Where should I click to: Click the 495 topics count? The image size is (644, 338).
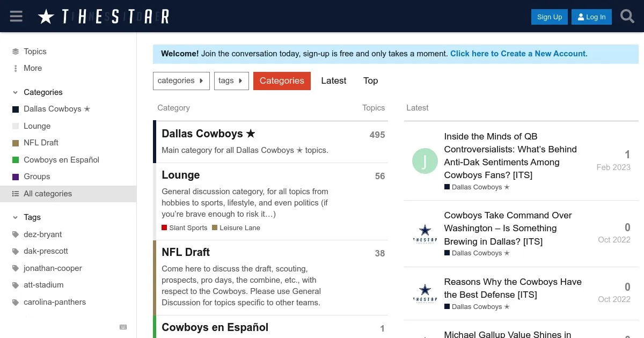coord(377,135)
